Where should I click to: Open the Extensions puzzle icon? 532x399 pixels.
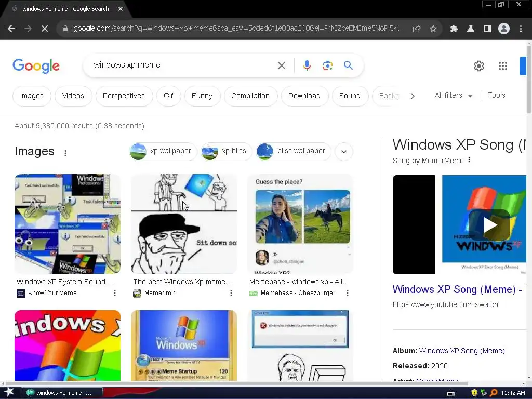(454, 29)
